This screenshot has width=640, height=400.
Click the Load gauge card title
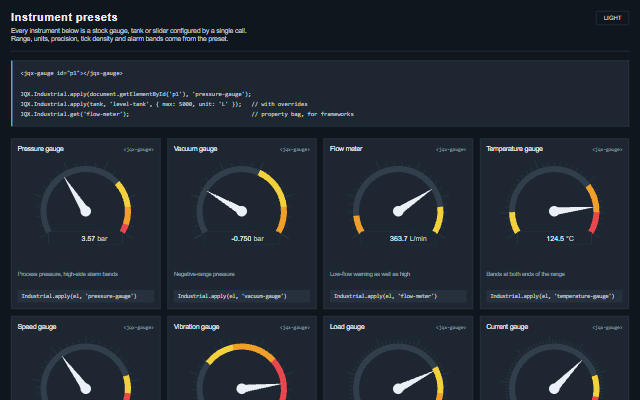click(x=347, y=327)
